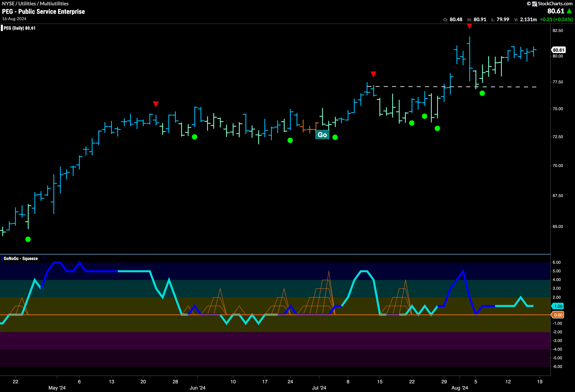Click the 82.50 price axis label

pos(558,30)
